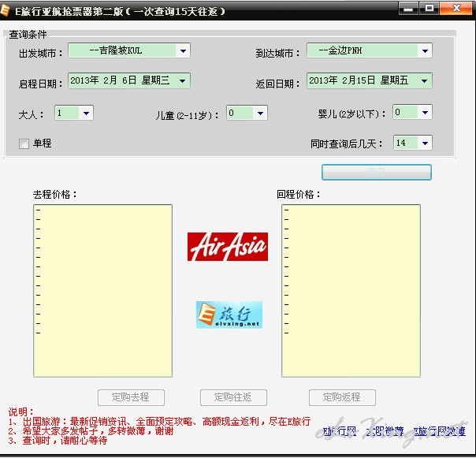Close the E旅行亚航抢票器 window
The height and width of the screenshot is (458, 476).
pyautogui.click(x=456, y=9)
